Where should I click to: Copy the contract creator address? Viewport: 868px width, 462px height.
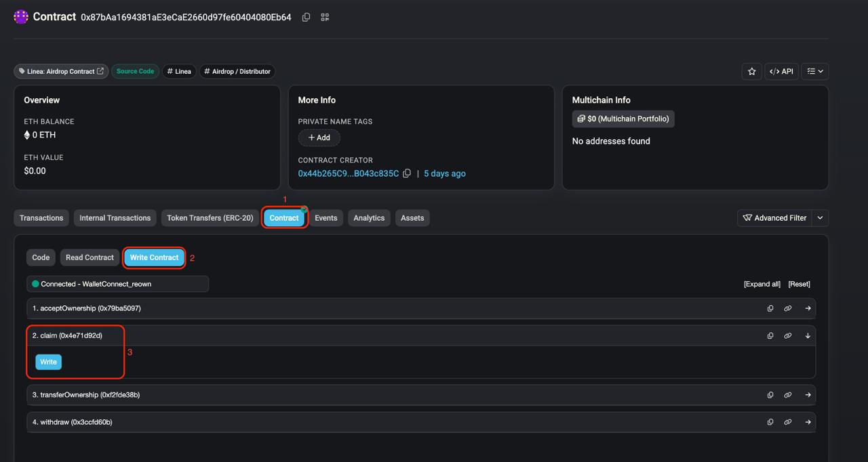point(407,173)
